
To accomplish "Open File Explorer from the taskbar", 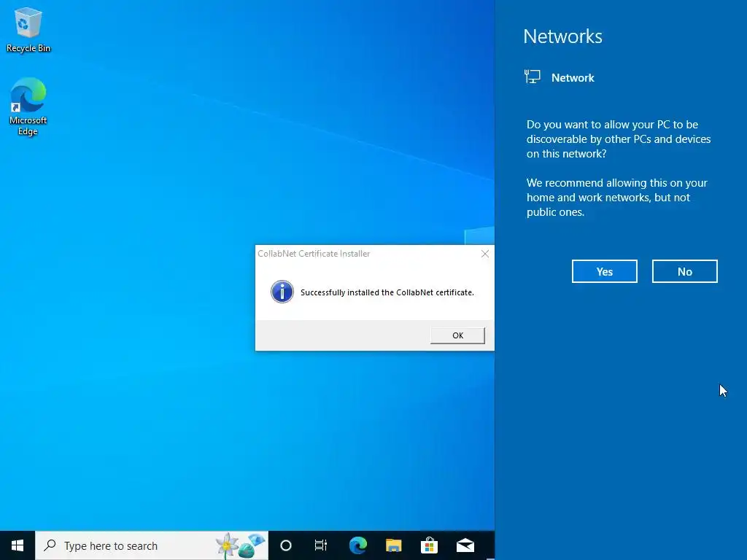I will [393, 545].
